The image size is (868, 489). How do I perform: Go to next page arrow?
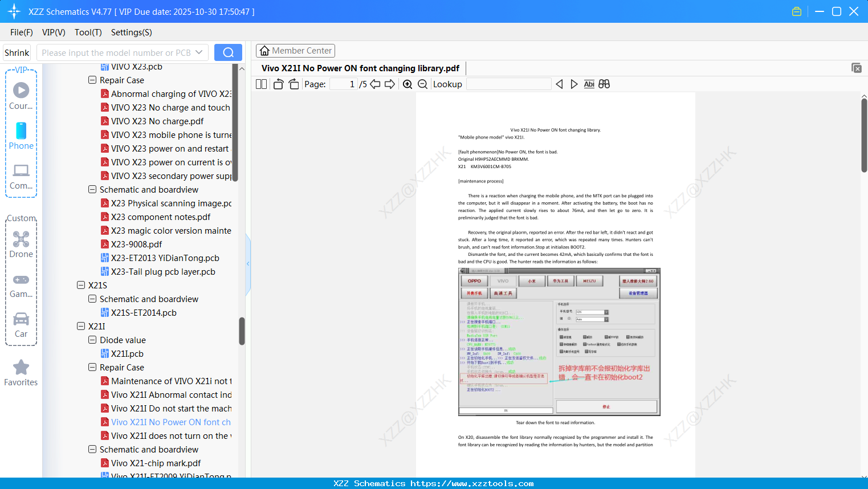coord(390,84)
